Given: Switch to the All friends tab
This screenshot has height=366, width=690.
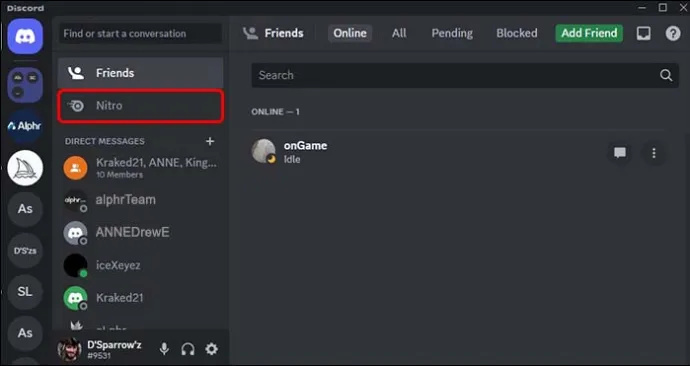Looking at the screenshot, I should (399, 33).
